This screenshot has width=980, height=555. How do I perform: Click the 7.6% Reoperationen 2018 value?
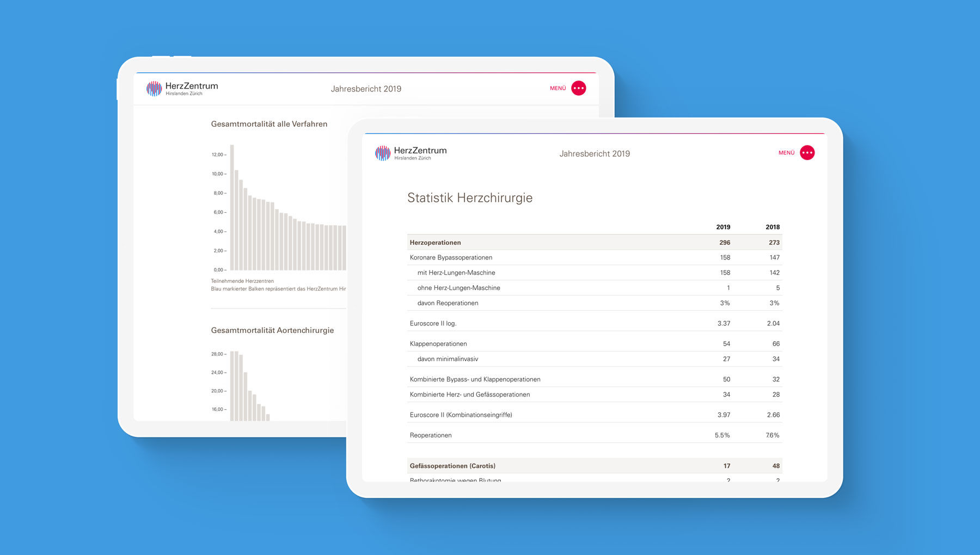(773, 435)
